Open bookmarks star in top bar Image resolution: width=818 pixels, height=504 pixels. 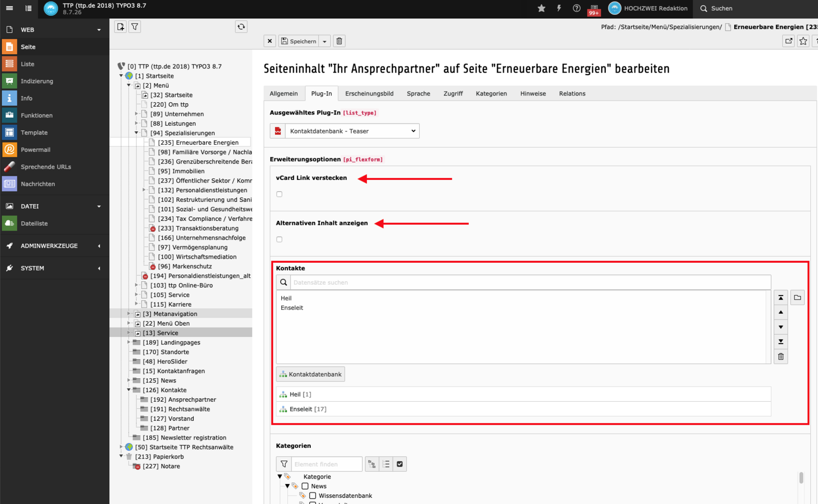541,8
